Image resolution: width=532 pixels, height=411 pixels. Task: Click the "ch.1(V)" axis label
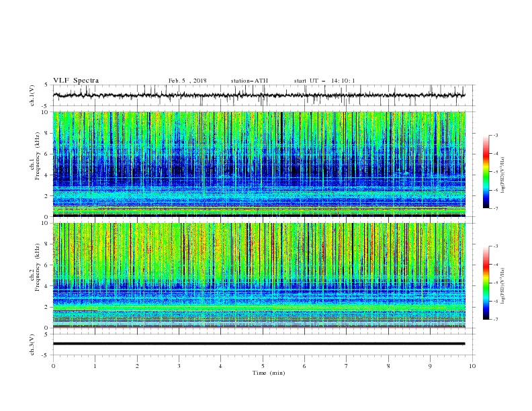click(x=32, y=95)
